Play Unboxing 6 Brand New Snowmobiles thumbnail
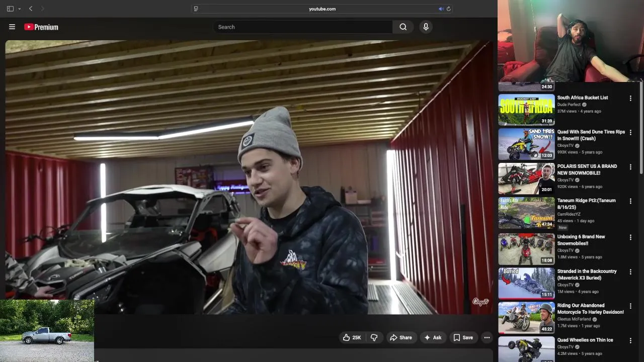The width and height of the screenshot is (644, 362). tap(526, 249)
